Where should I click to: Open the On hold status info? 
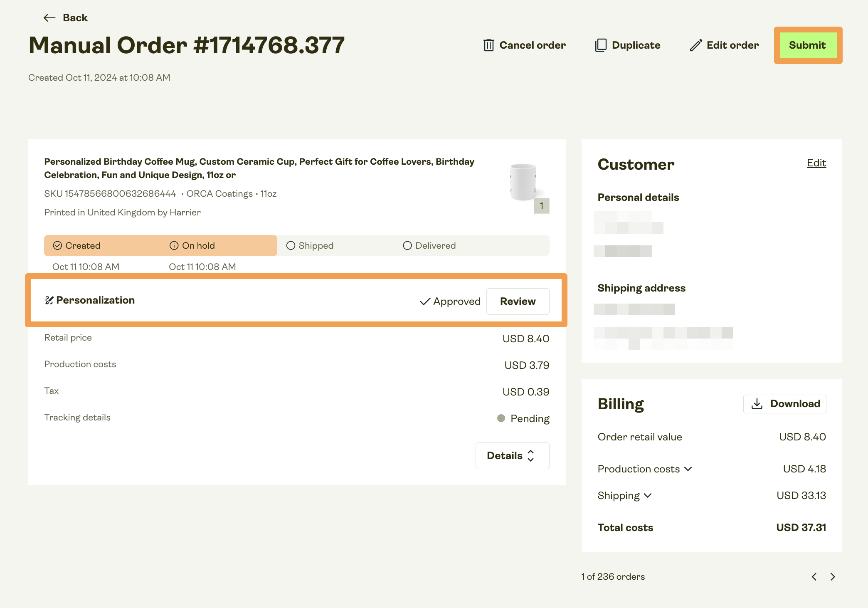coord(174,245)
